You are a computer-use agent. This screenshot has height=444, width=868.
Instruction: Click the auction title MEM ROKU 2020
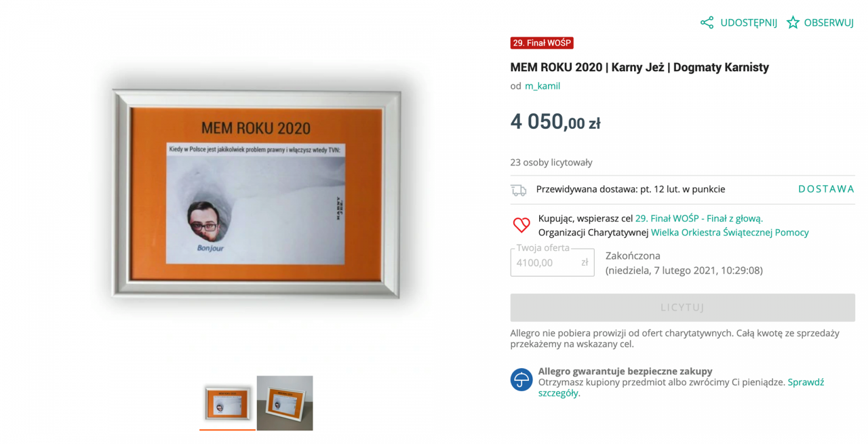coord(639,67)
